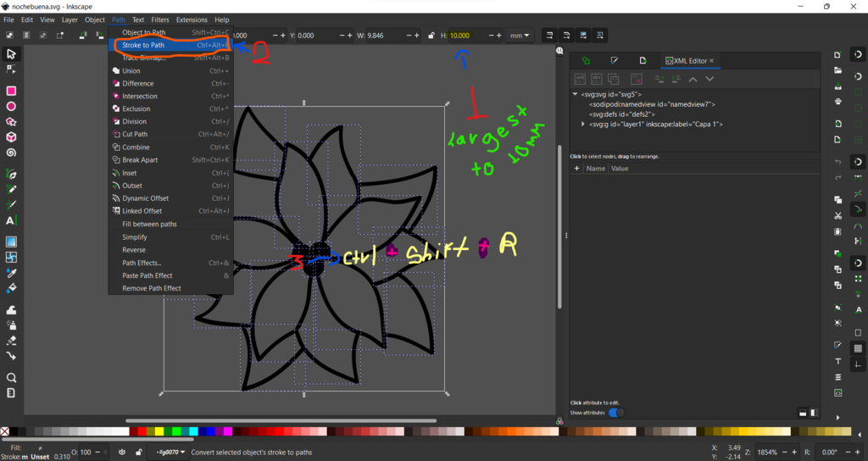Select the 3D Box tool

pyautogui.click(x=11, y=137)
